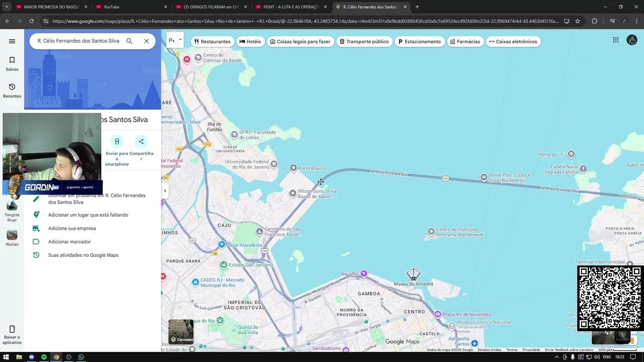Screen dimensions: 644x362
Task: Open Recentes recent places
Action: pyautogui.click(x=12, y=90)
